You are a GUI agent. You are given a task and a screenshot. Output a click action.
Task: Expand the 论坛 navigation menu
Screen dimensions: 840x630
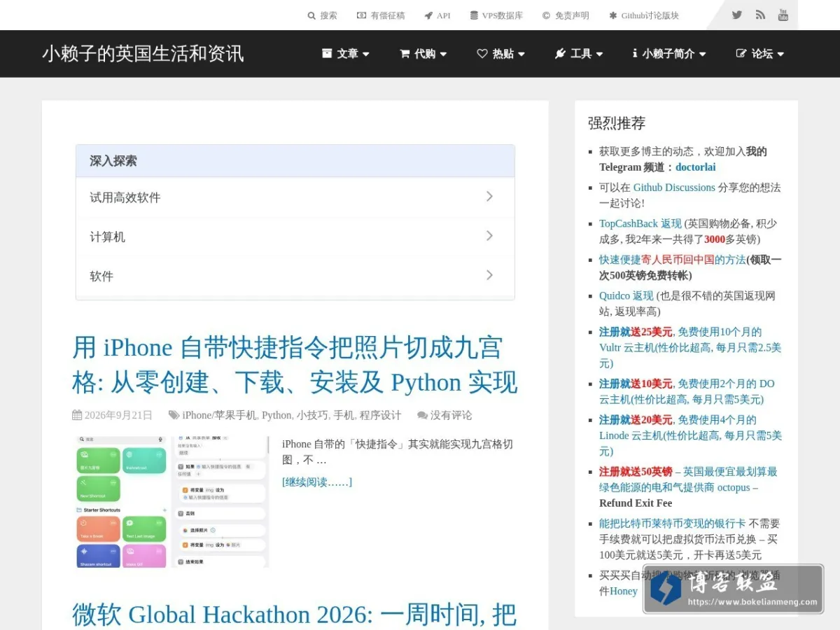(x=760, y=54)
